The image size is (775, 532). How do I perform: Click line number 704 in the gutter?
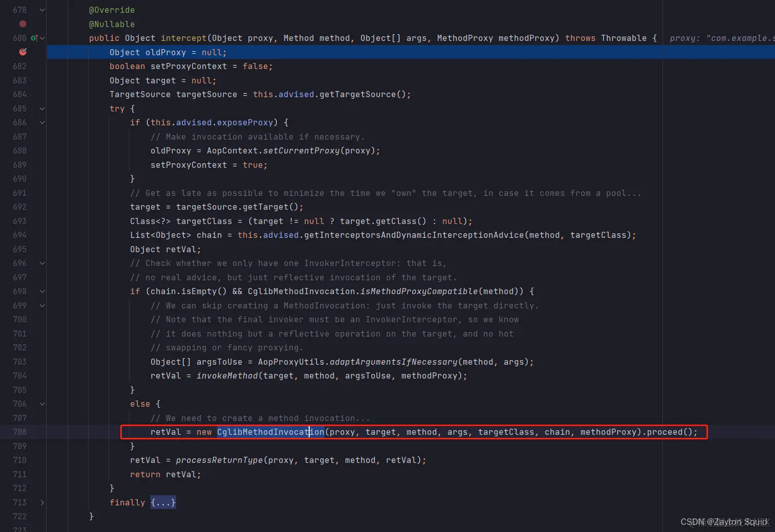pos(19,375)
